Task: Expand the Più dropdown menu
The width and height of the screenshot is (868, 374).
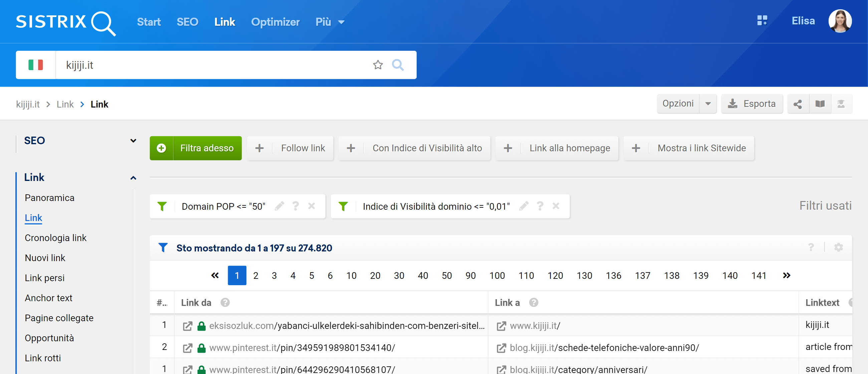Action: point(330,22)
